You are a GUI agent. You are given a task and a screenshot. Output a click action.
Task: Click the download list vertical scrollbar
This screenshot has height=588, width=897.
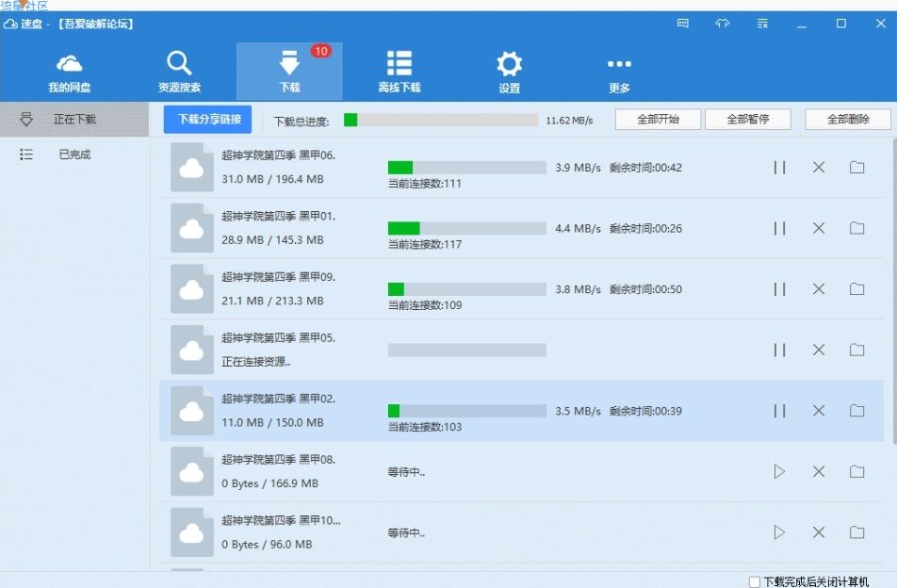coord(893,290)
